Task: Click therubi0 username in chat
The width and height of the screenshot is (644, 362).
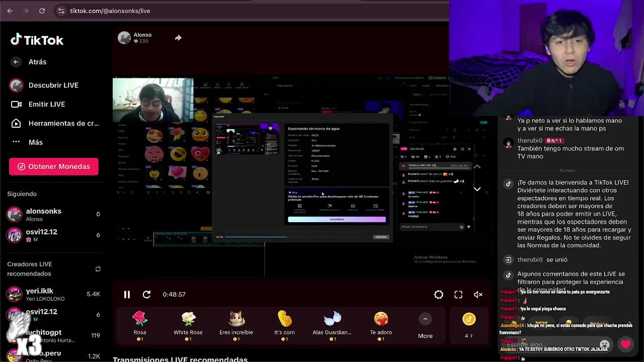Action: (x=530, y=141)
